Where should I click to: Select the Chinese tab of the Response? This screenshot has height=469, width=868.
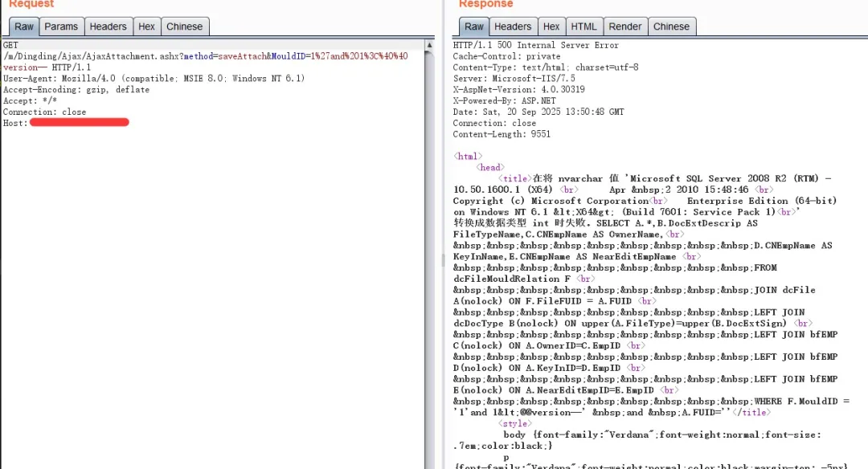672,27
